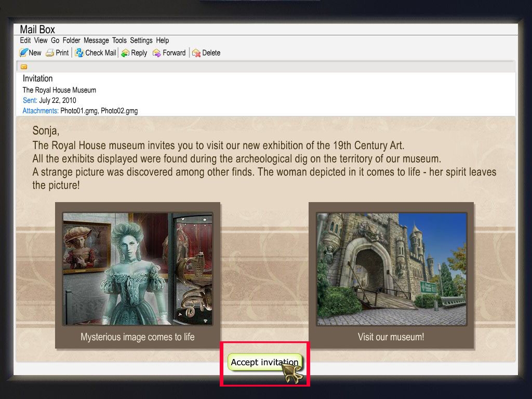Click the New mail feather icon
The width and height of the screenshot is (532, 399).
tap(23, 53)
